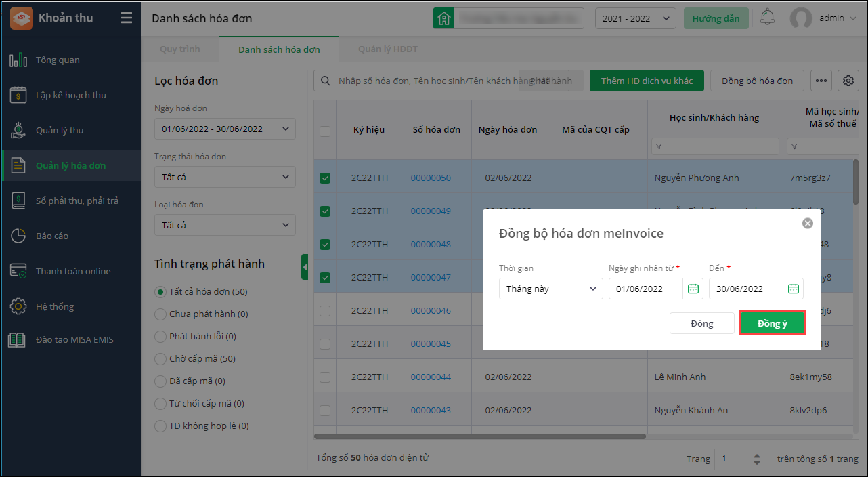The image size is (868, 477).
Task: Expand the 'Tháng này' time dropdown
Action: [550, 289]
